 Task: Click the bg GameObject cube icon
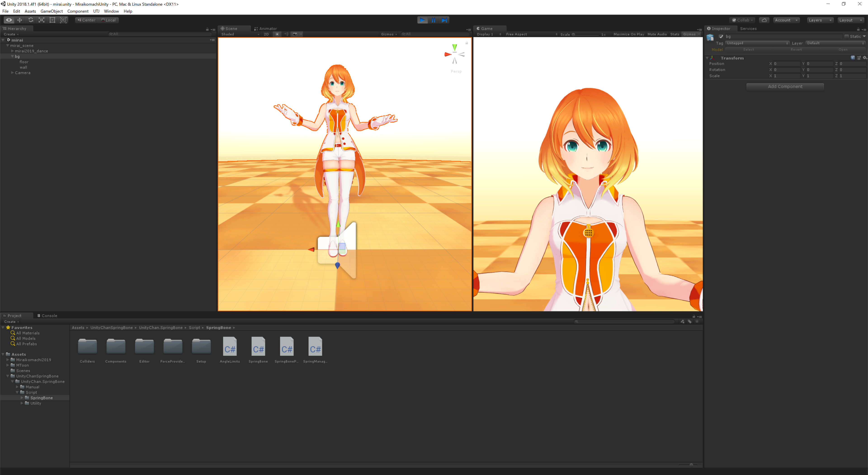tap(710, 37)
